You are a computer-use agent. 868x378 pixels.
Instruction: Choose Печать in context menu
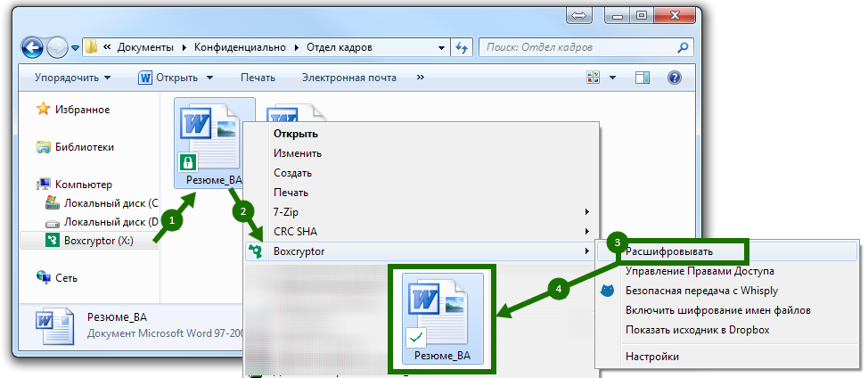click(x=422, y=193)
